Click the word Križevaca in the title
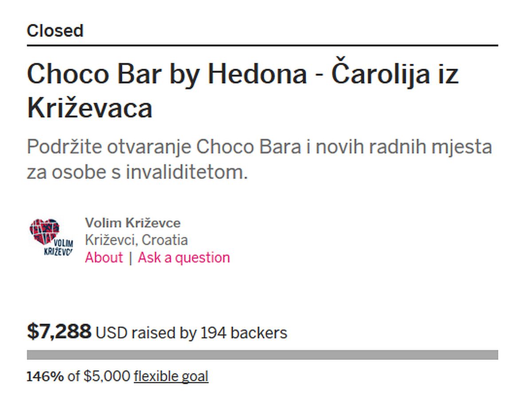532x413 pixels. click(90, 108)
